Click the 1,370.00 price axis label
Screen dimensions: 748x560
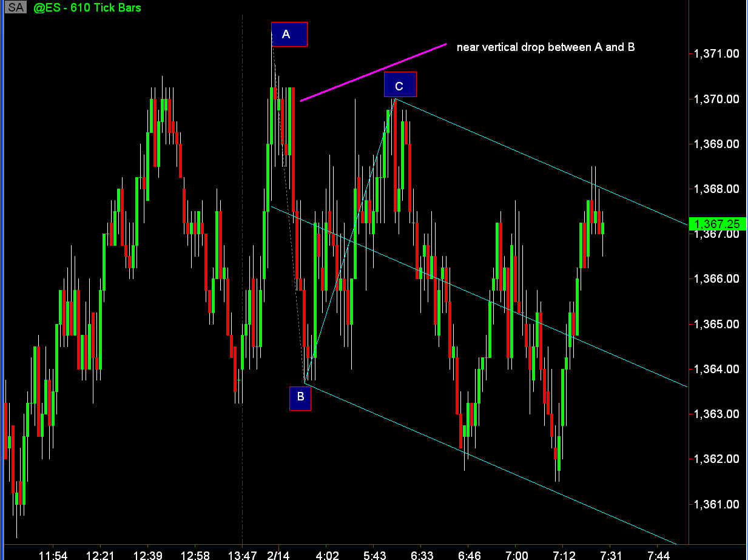716,99
